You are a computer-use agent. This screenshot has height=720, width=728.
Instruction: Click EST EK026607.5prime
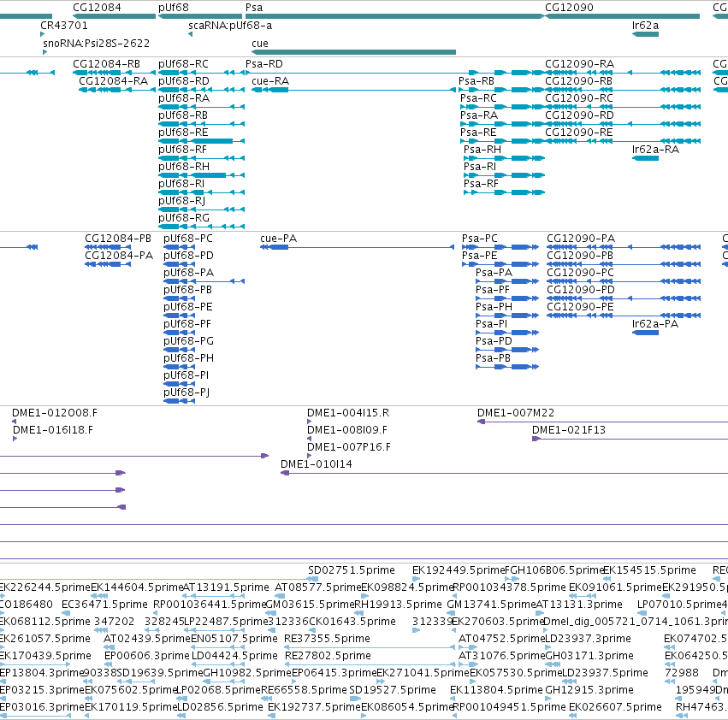coord(615,707)
